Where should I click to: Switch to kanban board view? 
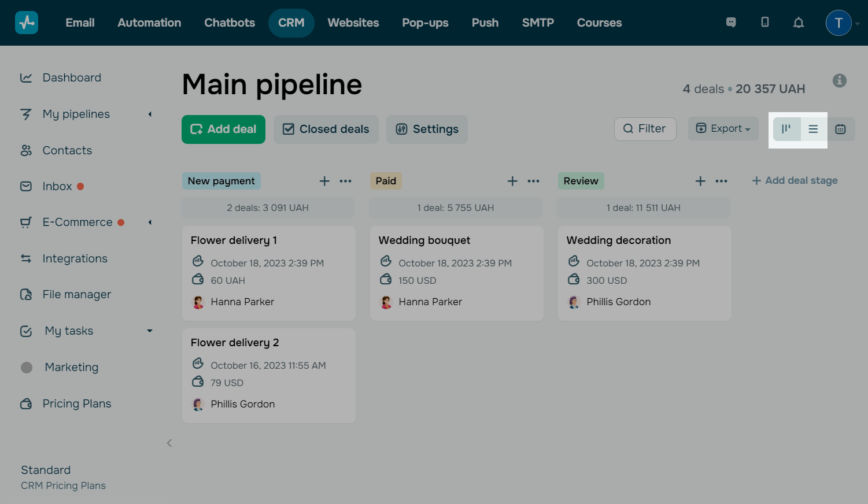786,129
